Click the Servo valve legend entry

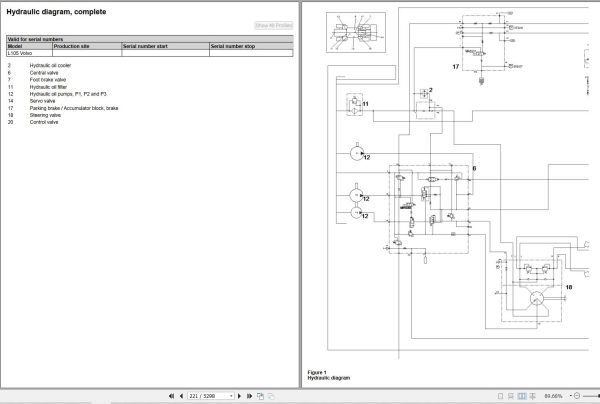42,101
